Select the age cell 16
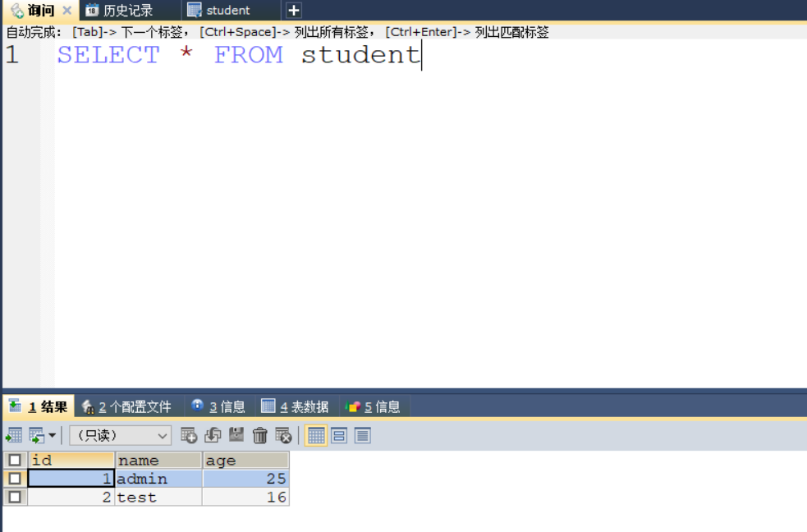 click(x=246, y=497)
